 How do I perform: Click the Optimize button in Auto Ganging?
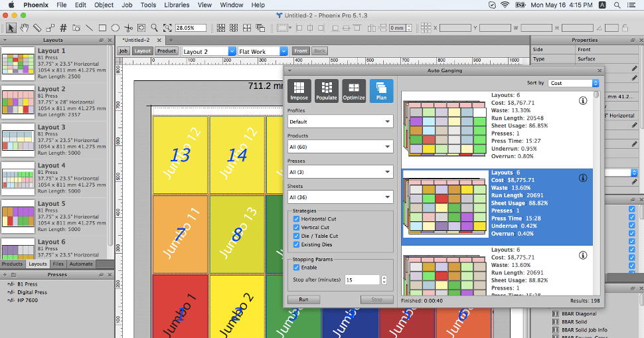pos(354,91)
